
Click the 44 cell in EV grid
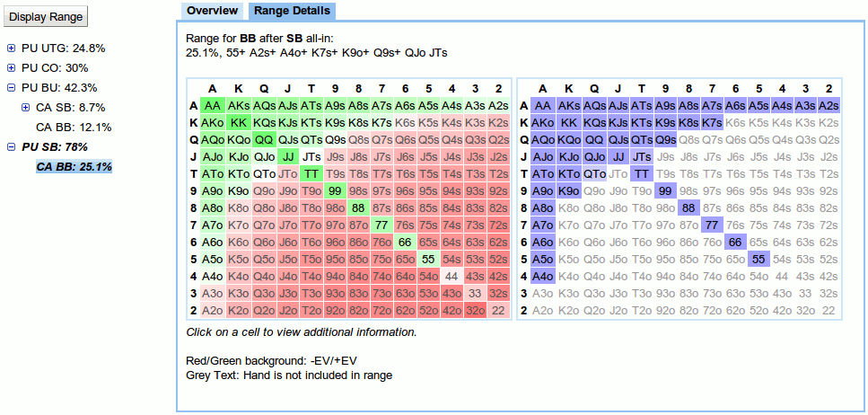(452, 276)
